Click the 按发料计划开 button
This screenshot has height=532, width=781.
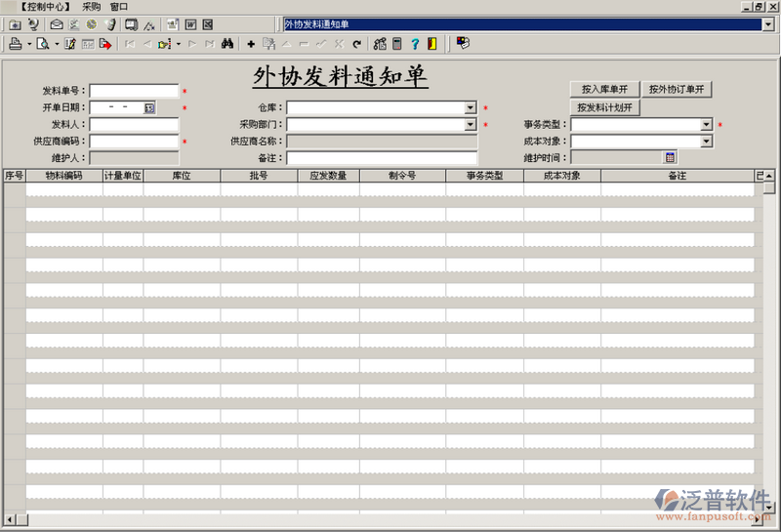pos(604,107)
